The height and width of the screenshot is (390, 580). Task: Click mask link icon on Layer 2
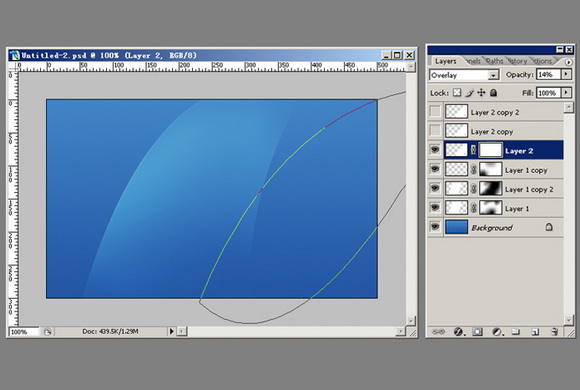pyautogui.click(x=473, y=150)
